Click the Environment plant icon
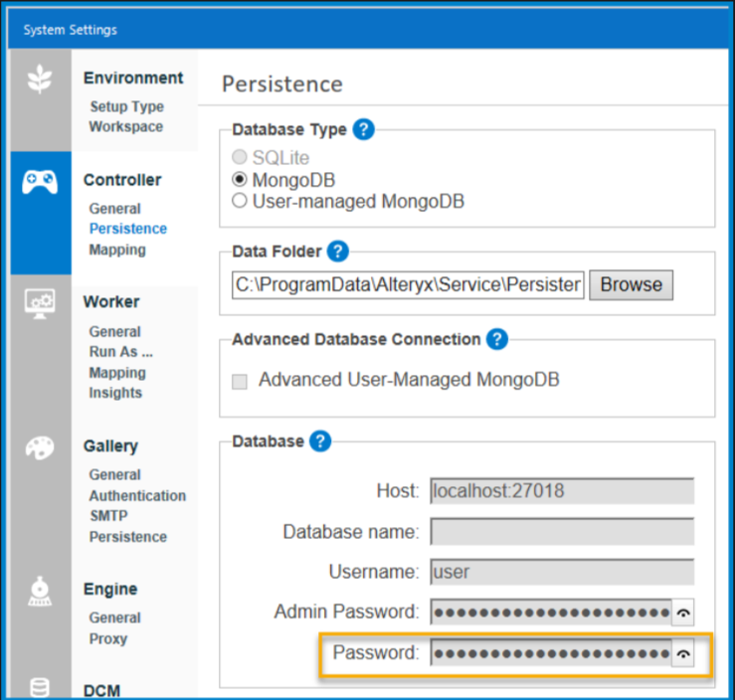 [x=40, y=79]
